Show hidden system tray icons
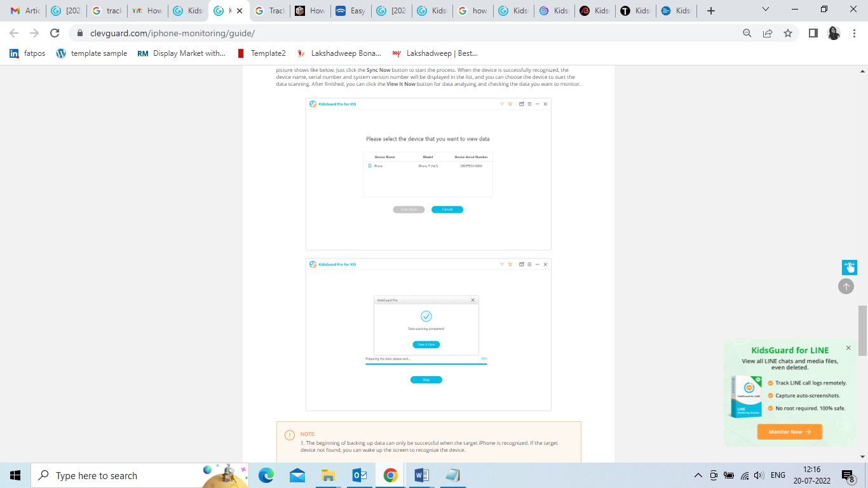 point(698,475)
